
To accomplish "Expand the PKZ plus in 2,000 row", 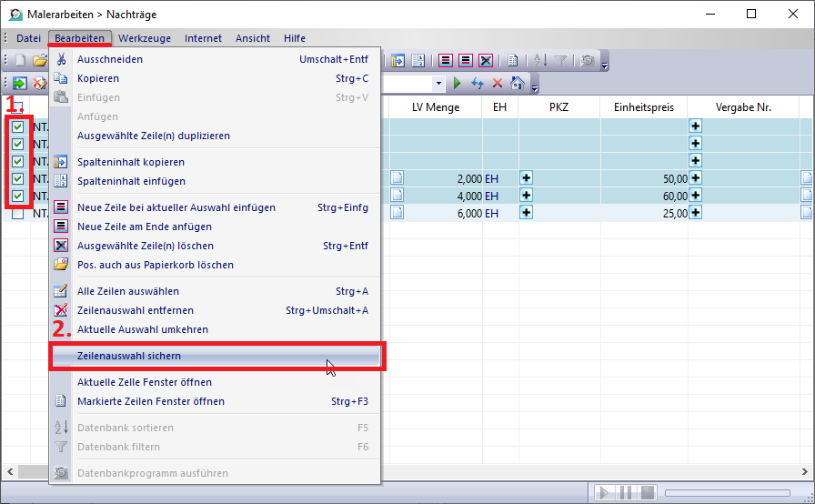I will tap(526, 178).
